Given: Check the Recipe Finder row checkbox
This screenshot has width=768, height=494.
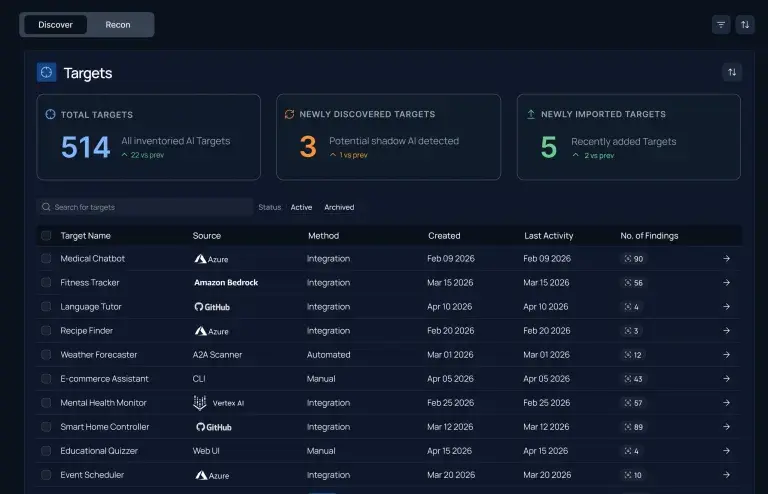Looking at the screenshot, I should pos(46,330).
